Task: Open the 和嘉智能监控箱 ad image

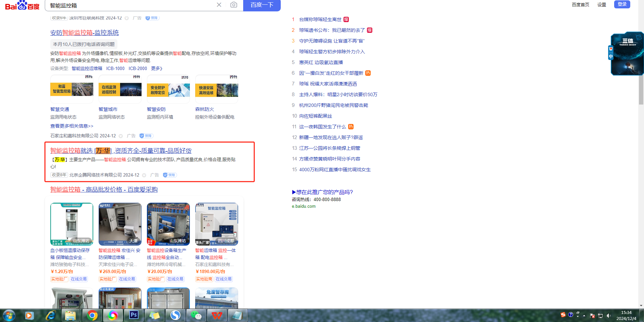Action: (x=72, y=89)
